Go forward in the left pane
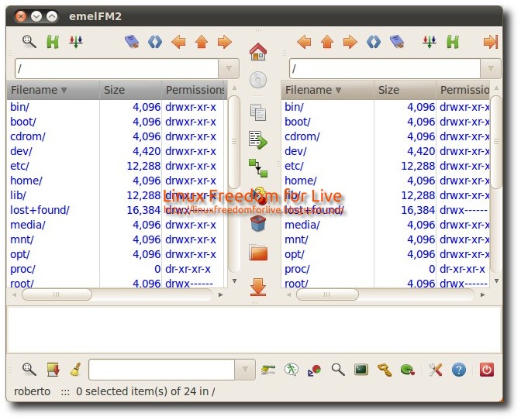Screen dimensions: 521x420 click(225, 42)
